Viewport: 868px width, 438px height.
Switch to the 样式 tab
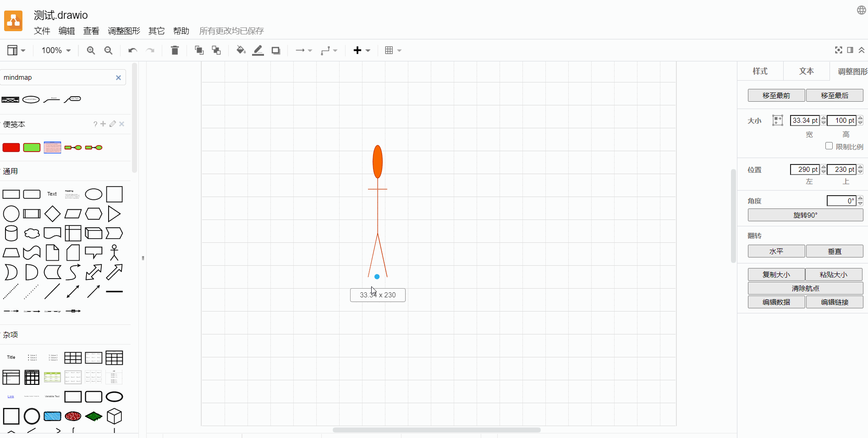point(760,71)
